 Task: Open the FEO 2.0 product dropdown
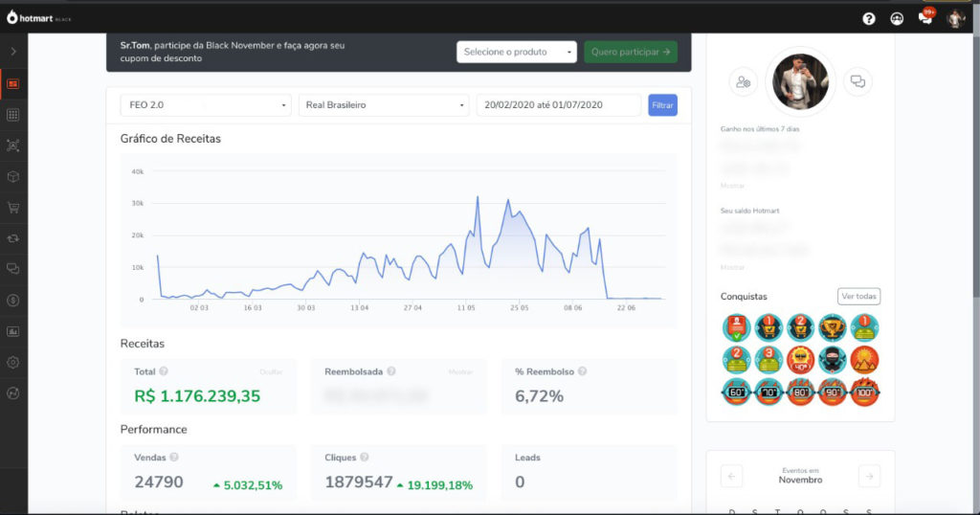coord(205,105)
